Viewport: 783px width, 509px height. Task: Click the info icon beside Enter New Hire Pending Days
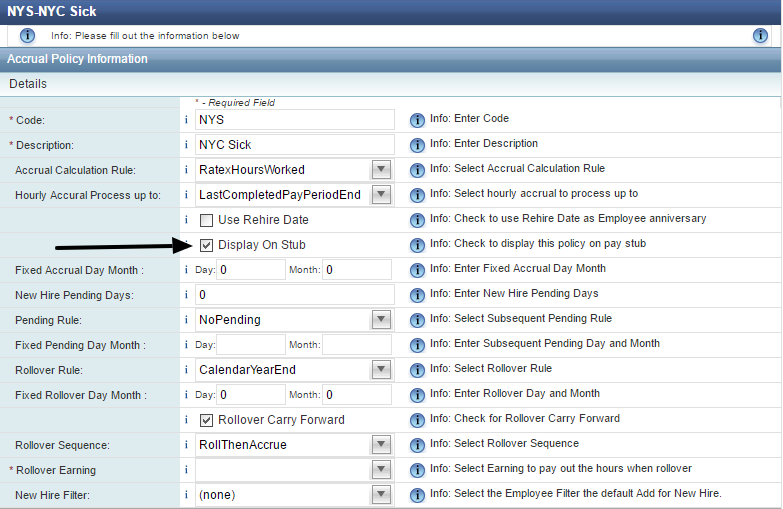point(417,295)
